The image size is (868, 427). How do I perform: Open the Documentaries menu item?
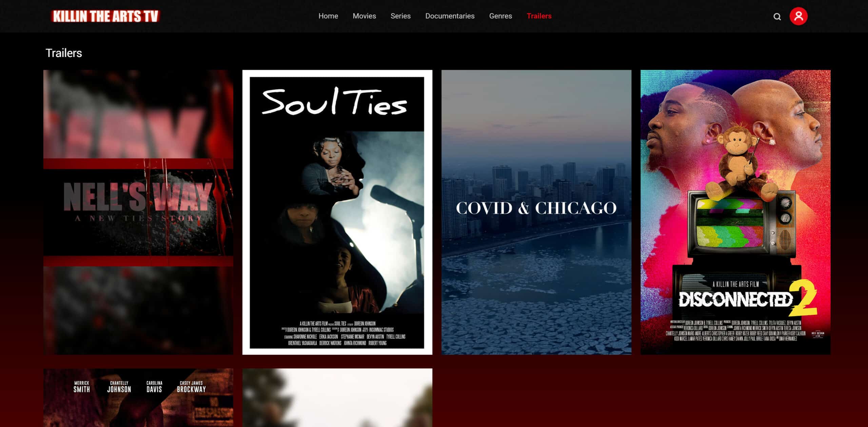(x=450, y=16)
